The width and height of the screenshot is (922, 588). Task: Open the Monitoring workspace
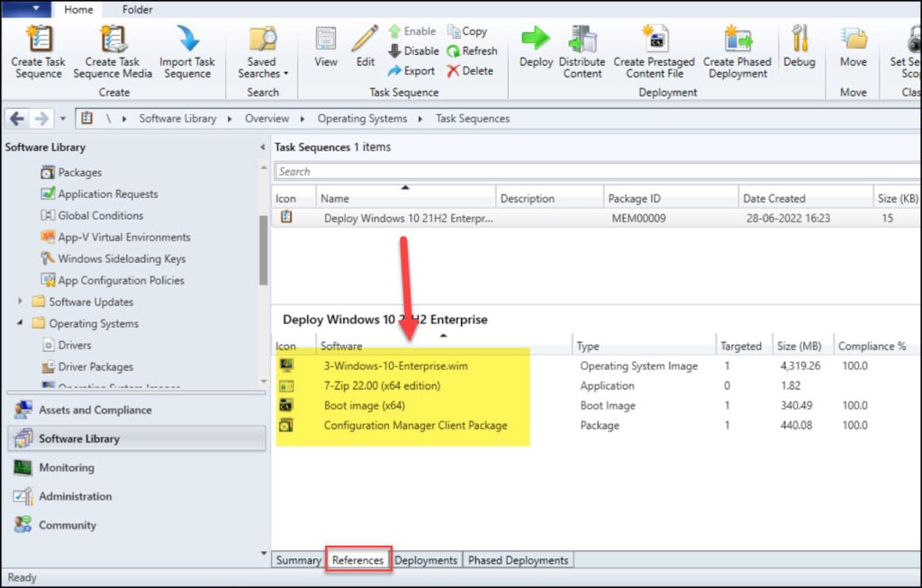point(136,467)
